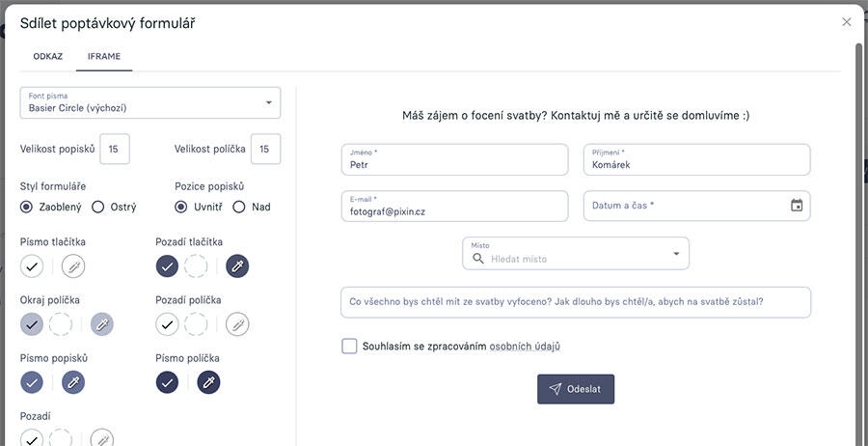This screenshot has height=446, width=868.
Task: Select the Zaoblený form style radio
Action: [26, 207]
